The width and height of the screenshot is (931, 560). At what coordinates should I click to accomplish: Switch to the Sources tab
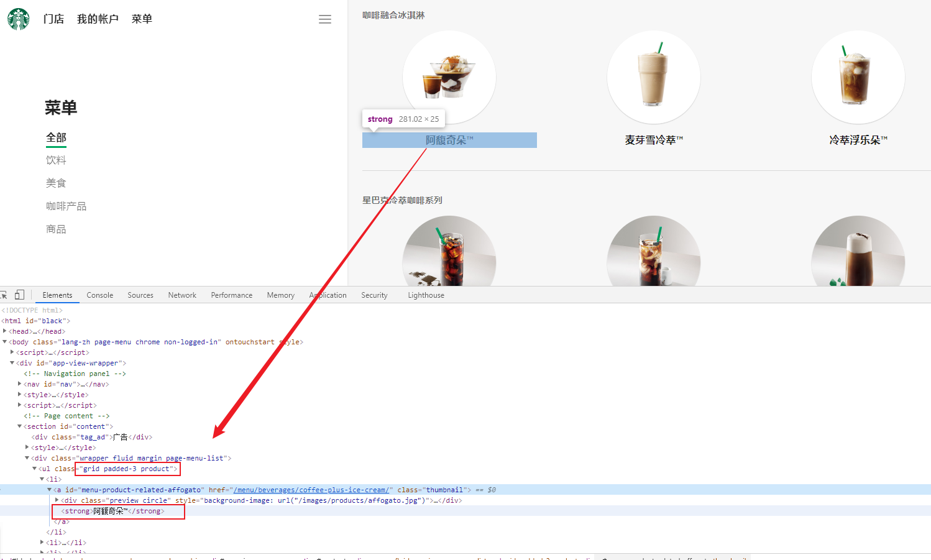point(140,295)
